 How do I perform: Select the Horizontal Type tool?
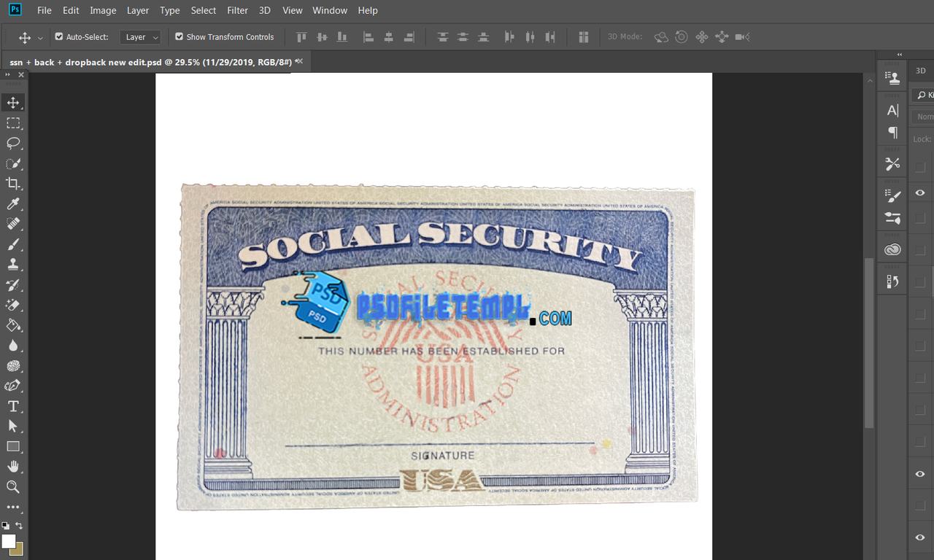tap(13, 406)
